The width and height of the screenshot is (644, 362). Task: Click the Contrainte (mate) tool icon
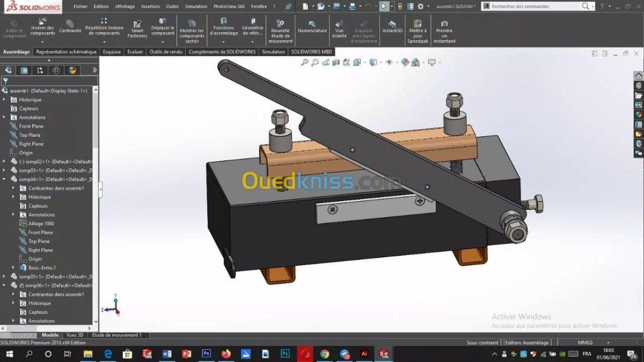(x=70, y=24)
